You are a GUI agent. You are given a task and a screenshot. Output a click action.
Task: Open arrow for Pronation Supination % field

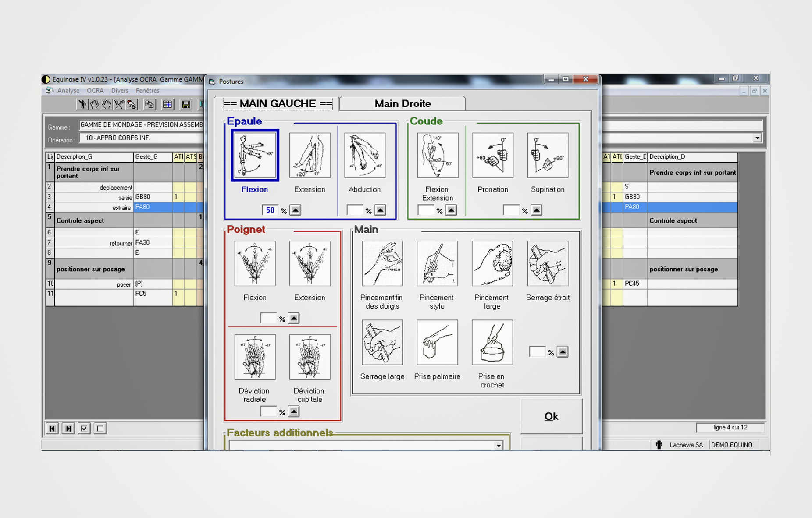pyautogui.click(x=537, y=210)
